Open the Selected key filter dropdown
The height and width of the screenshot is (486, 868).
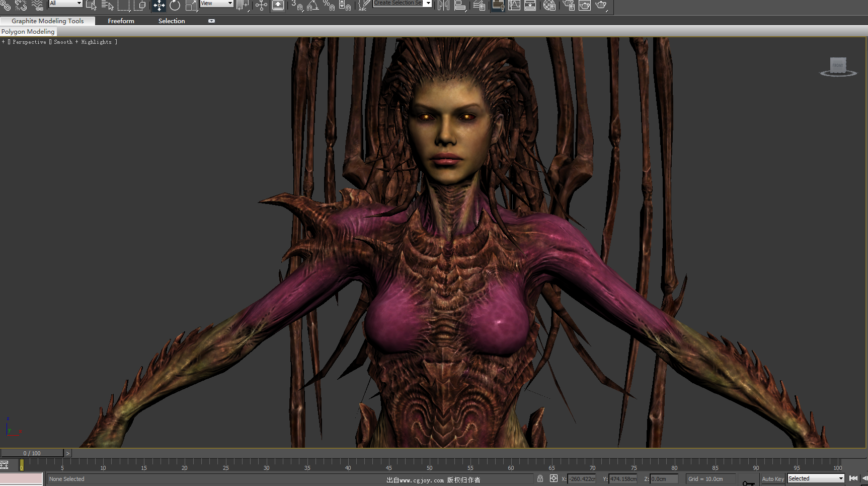816,478
